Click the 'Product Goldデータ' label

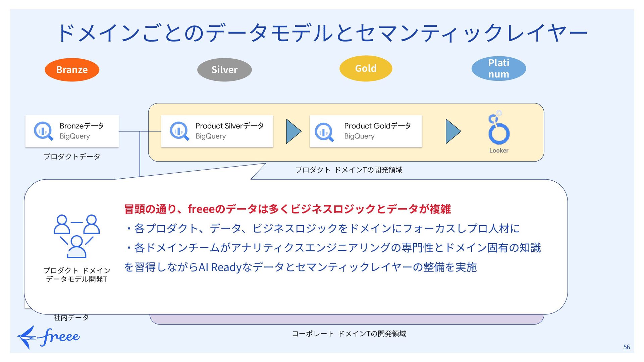pyautogui.click(x=378, y=126)
